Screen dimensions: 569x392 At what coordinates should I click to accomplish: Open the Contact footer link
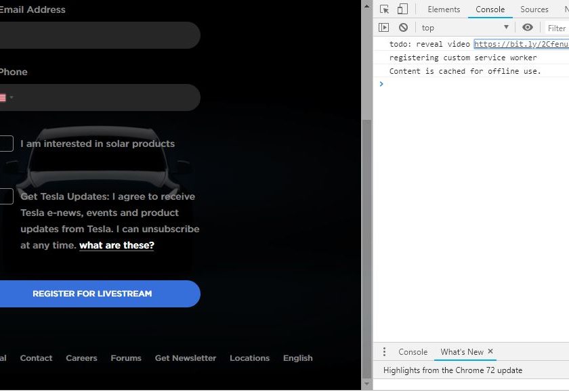pos(37,358)
